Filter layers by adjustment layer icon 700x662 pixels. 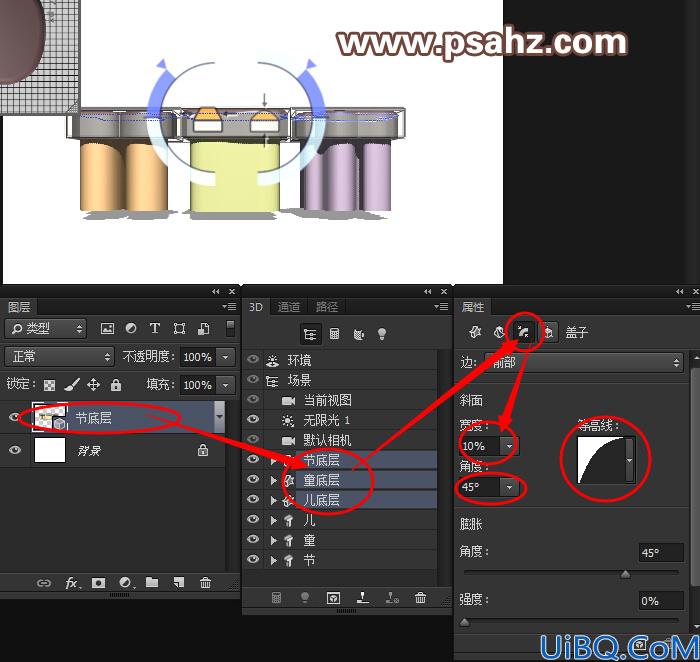pos(131,329)
